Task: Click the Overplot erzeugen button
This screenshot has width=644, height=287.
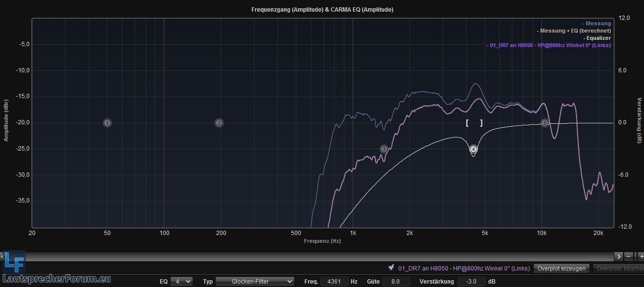Action: click(562, 268)
